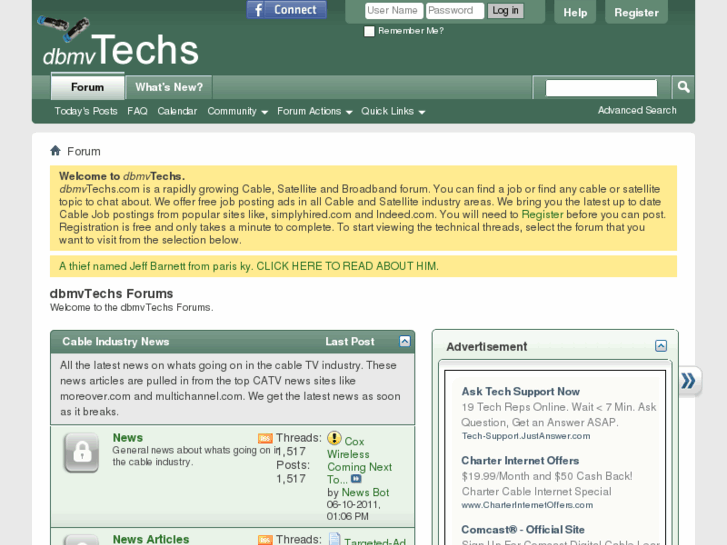Focus the Password field

click(x=455, y=11)
